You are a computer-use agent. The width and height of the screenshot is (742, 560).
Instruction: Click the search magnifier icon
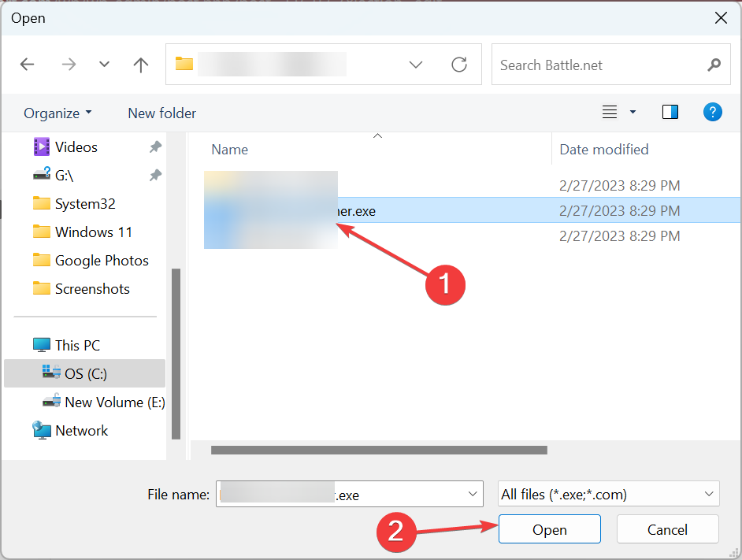click(x=714, y=65)
